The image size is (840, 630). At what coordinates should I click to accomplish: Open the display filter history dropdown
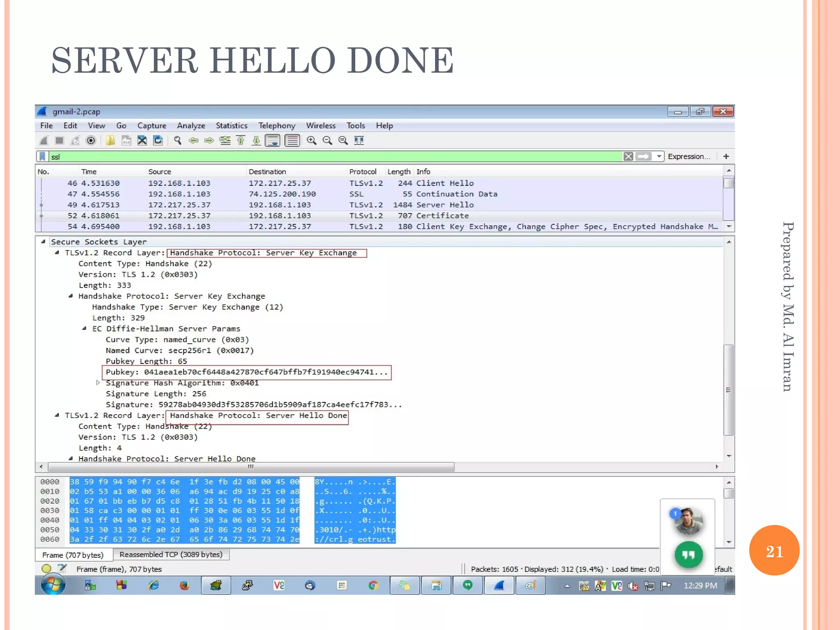pos(659,156)
